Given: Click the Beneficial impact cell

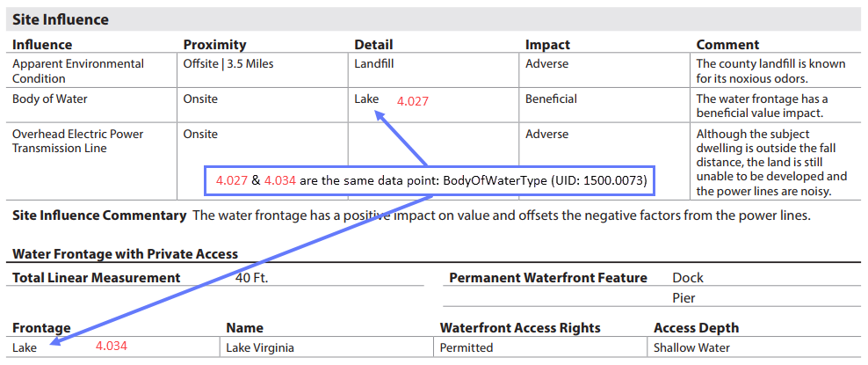Looking at the screenshot, I should tap(551, 99).
